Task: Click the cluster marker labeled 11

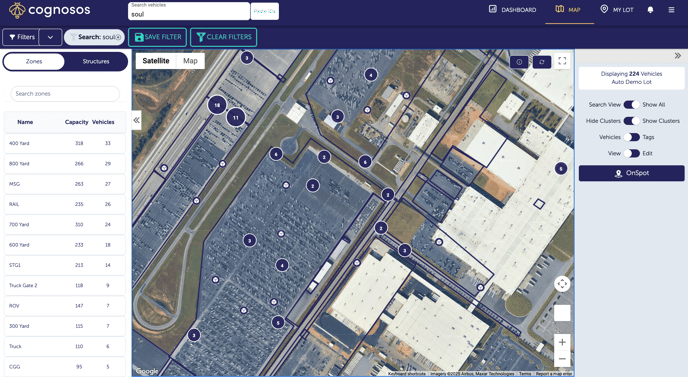Action: (236, 118)
